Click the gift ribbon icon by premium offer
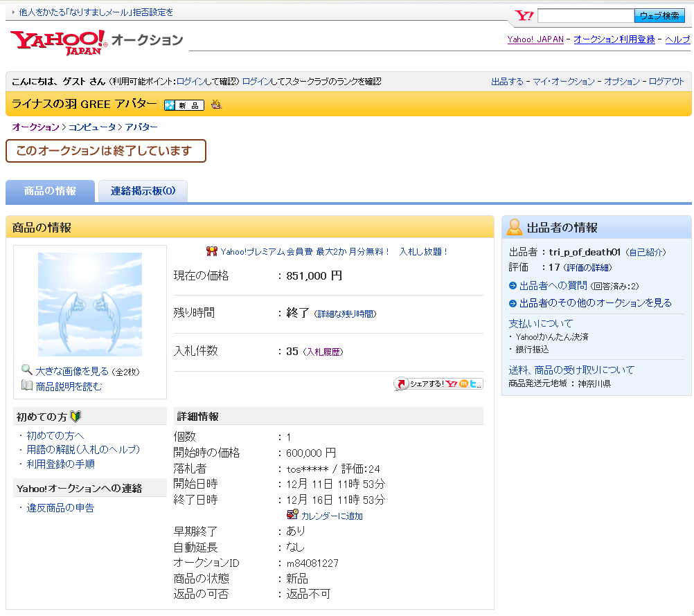Image resolution: width=694 pixels, height=616 pixels. pyautogui.click(x=211, y=251)
